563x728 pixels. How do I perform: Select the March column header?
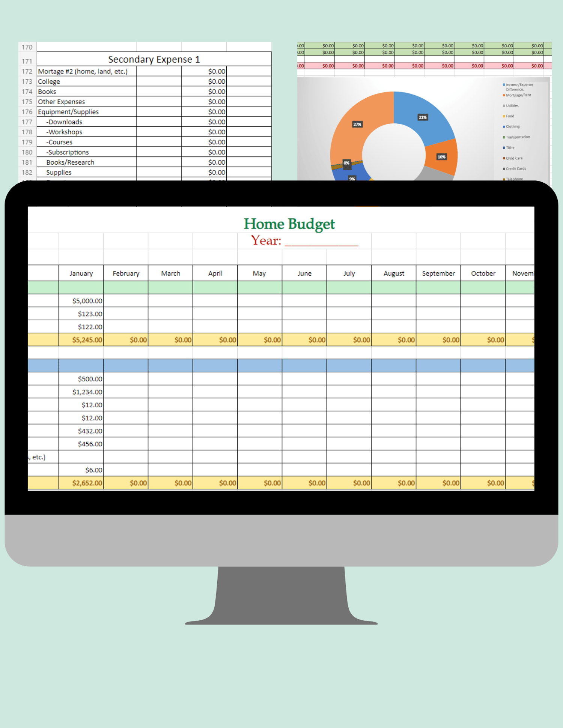(x=170, y=273)
